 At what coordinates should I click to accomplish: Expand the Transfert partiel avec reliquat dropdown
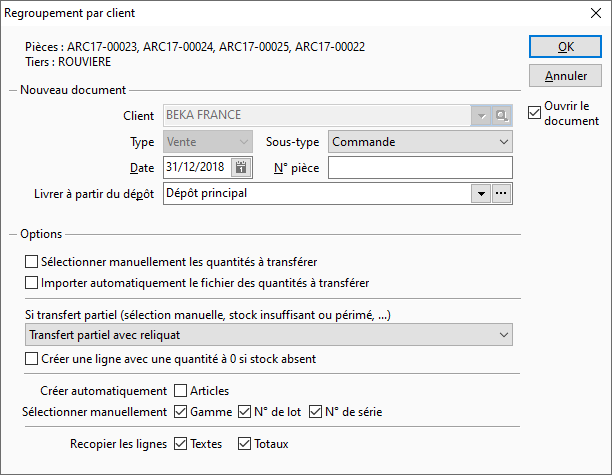(269, 335)
